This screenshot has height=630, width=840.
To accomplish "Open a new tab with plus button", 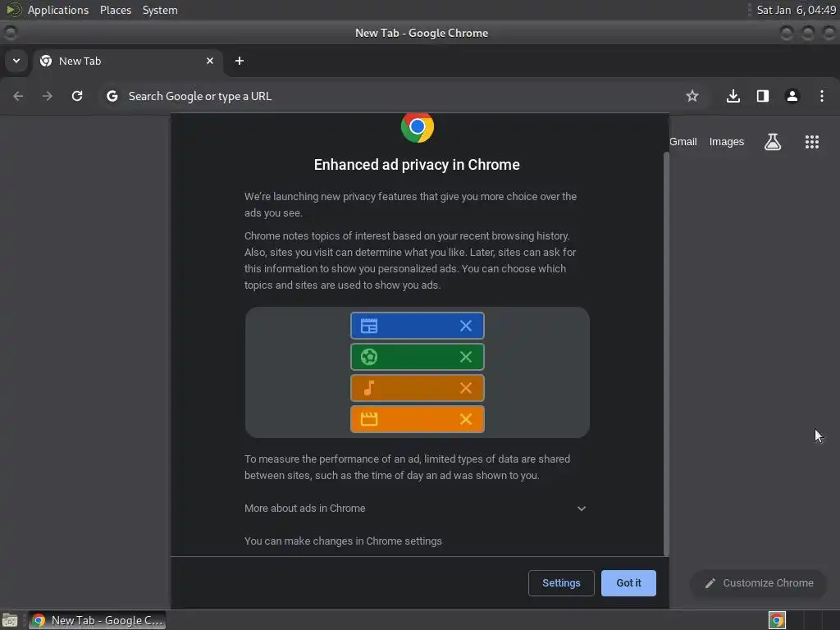I will 240,61.
